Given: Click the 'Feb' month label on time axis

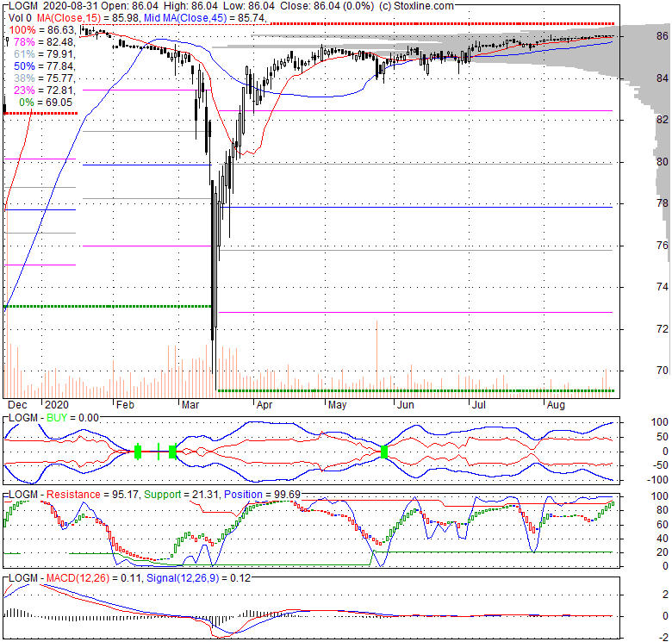Looking at the screenshot, I should point(125,405).
